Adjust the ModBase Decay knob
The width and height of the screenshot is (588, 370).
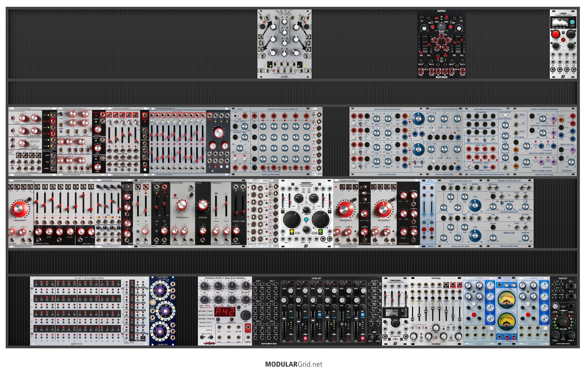point(232,286)
